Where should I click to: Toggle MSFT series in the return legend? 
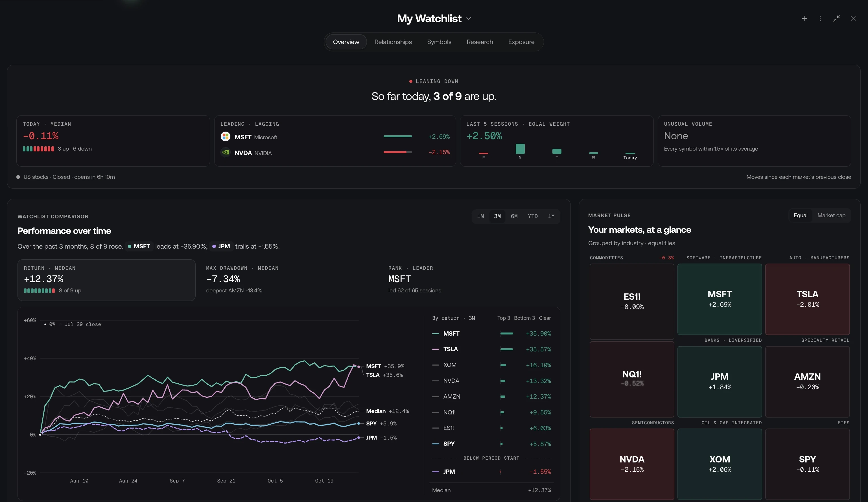click(x=491, y=334)
